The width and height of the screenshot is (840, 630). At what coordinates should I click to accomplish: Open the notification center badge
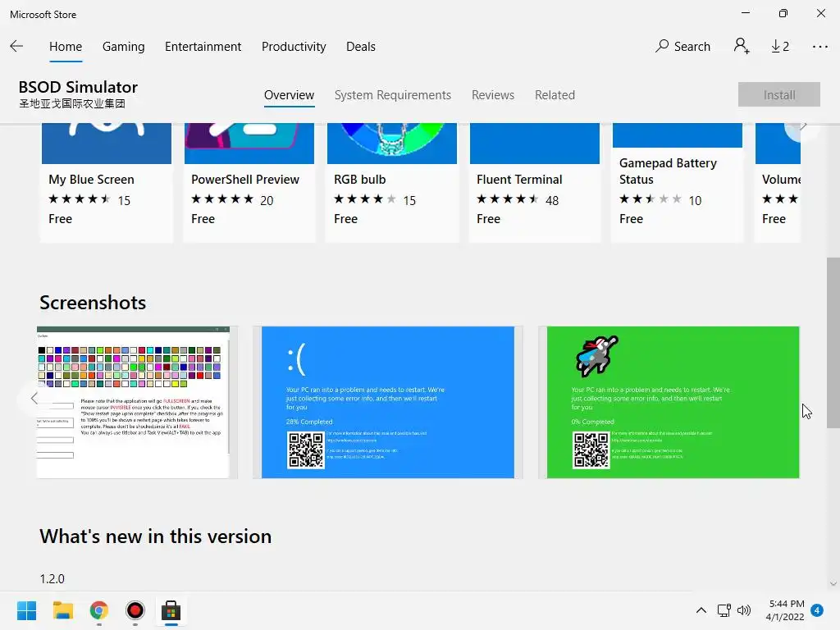point(817,610)
